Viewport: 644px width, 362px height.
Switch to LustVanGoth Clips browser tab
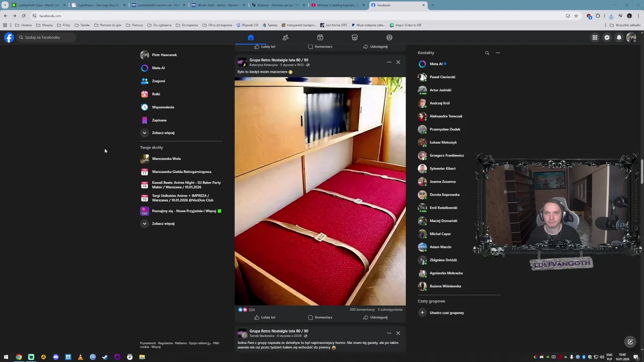coord(38,5)
